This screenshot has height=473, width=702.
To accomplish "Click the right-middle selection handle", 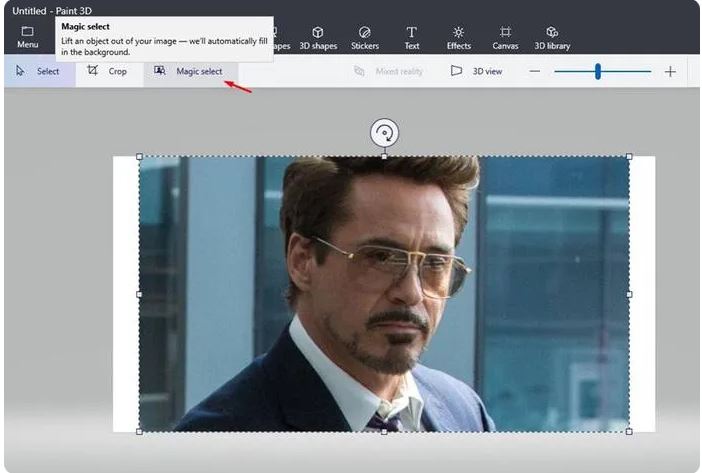I will pos(629,294).
